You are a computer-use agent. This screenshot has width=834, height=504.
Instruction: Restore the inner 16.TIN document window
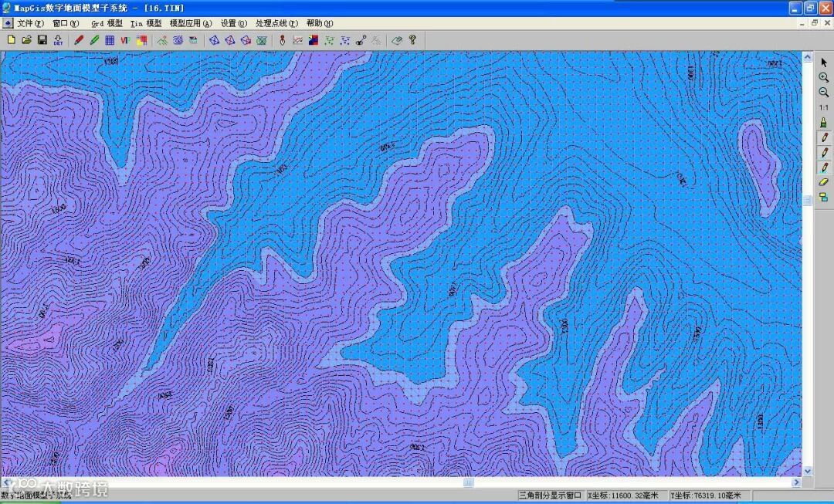tap(815, 23)
